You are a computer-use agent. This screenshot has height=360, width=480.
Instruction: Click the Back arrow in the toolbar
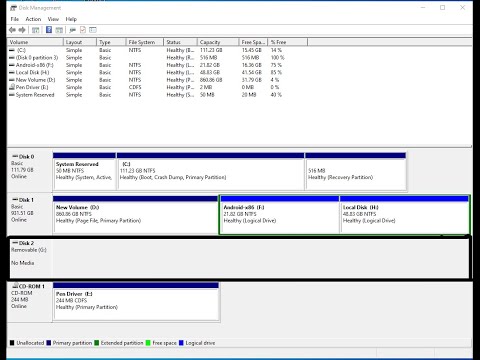(12, 30)
